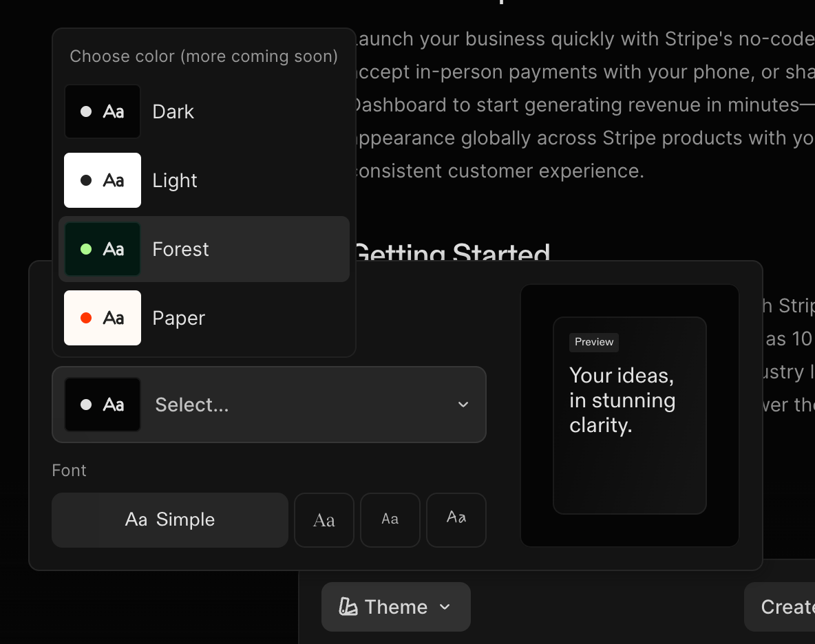Click the paint swatch icon on the Theme button
This screenshot has width=815, height=644.
348,607
